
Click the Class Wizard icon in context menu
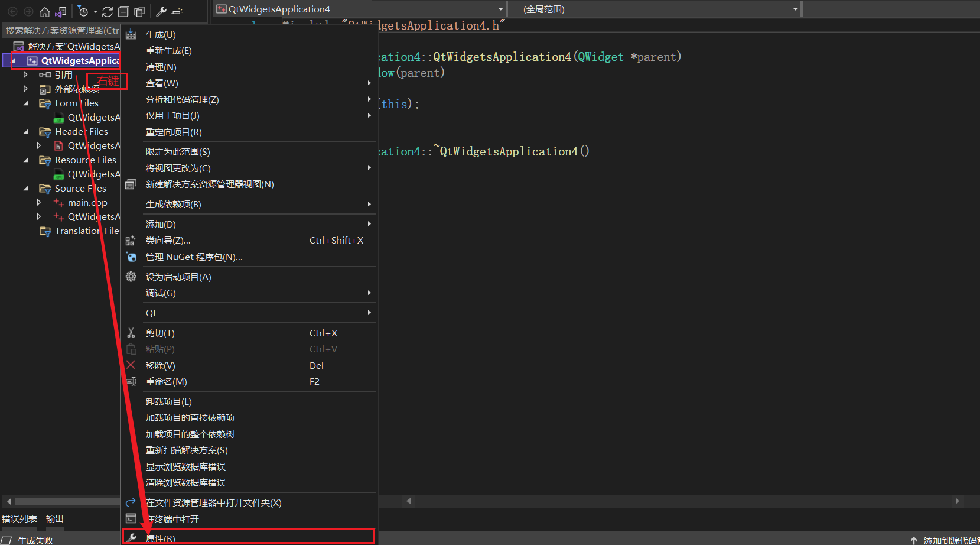[x=131, y=240]
